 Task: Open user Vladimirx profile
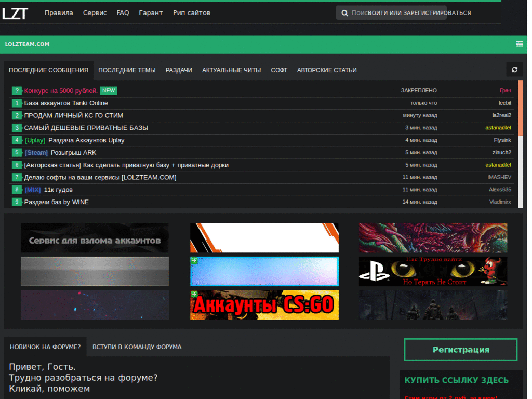click(x=500, y=202)
